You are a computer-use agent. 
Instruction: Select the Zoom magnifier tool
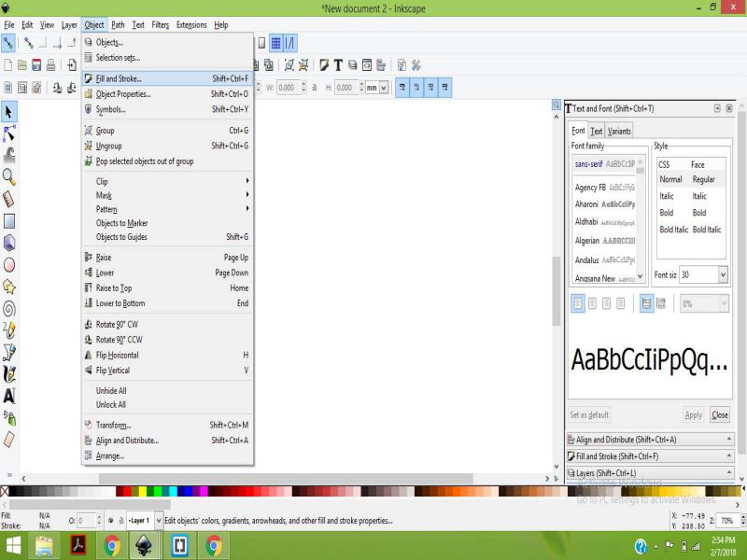(x=8, y=177)
